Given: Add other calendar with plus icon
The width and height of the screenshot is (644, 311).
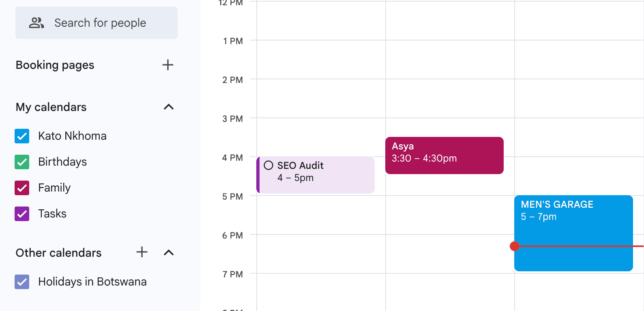Looking at the screenshot, I should [142, 252].
